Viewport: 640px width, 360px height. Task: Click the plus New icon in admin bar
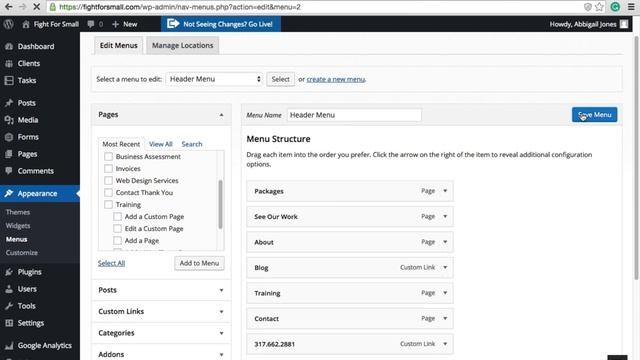pos(115,24)
